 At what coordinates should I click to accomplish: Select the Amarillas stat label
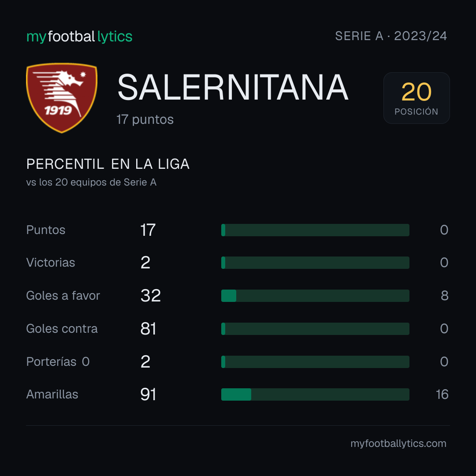click(52, 394)
